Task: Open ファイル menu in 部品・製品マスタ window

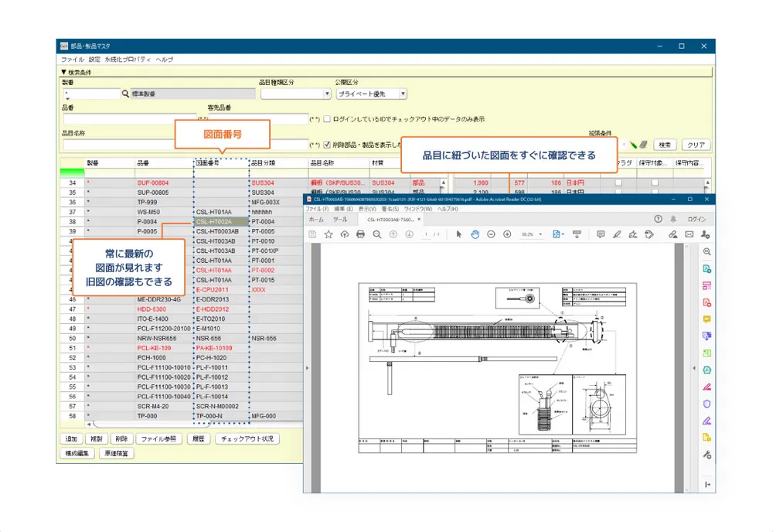Action: tap(73, 60)
